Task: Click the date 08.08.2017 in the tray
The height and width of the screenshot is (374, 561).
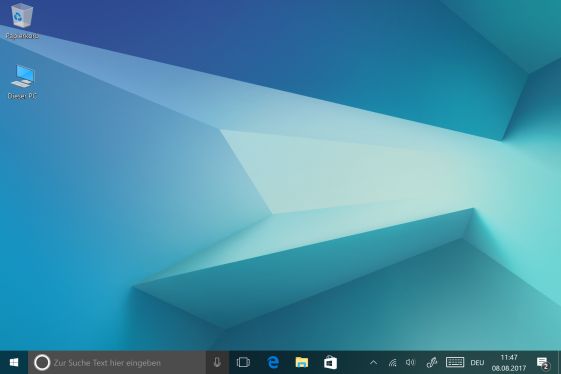Action: [509, 368]
